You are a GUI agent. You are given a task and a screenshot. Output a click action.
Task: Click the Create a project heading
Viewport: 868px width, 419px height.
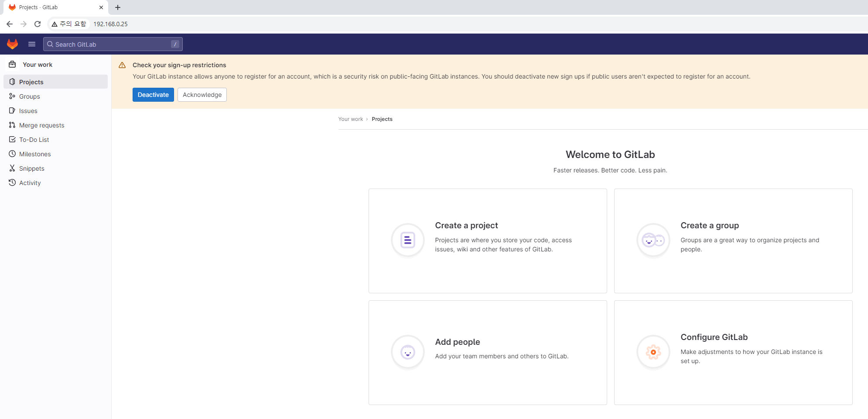tap(466, 225)
